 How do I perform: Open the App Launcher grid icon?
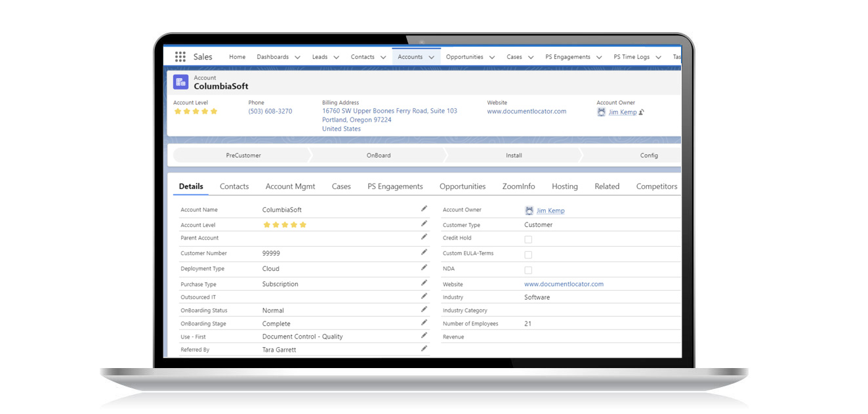(x=180, y=57)
